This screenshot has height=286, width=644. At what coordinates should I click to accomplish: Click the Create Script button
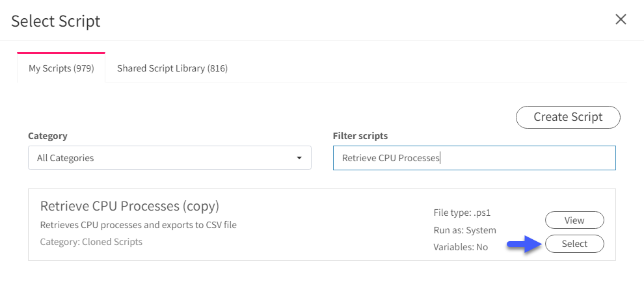pos(568,117)
